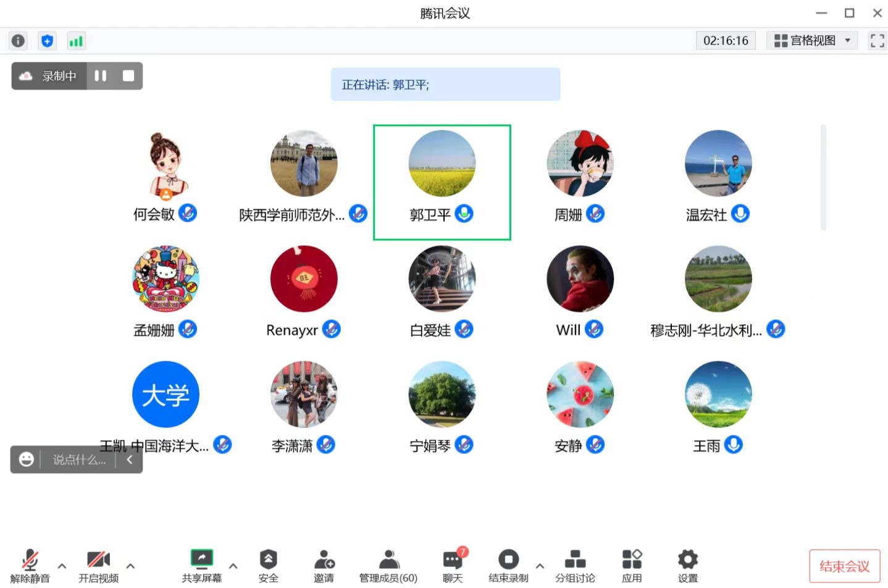
Task: Expand the 宫格视图 layout dropdown
Action: point(812,41)
